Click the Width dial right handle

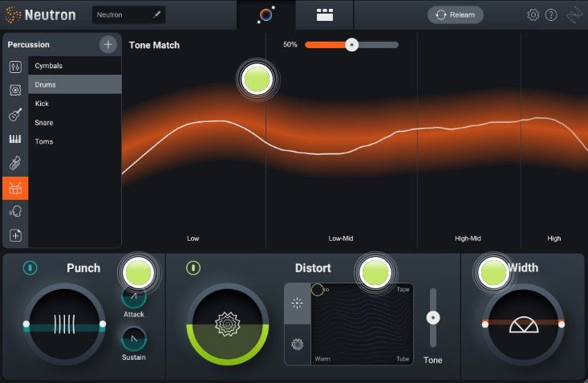point(562,324)
